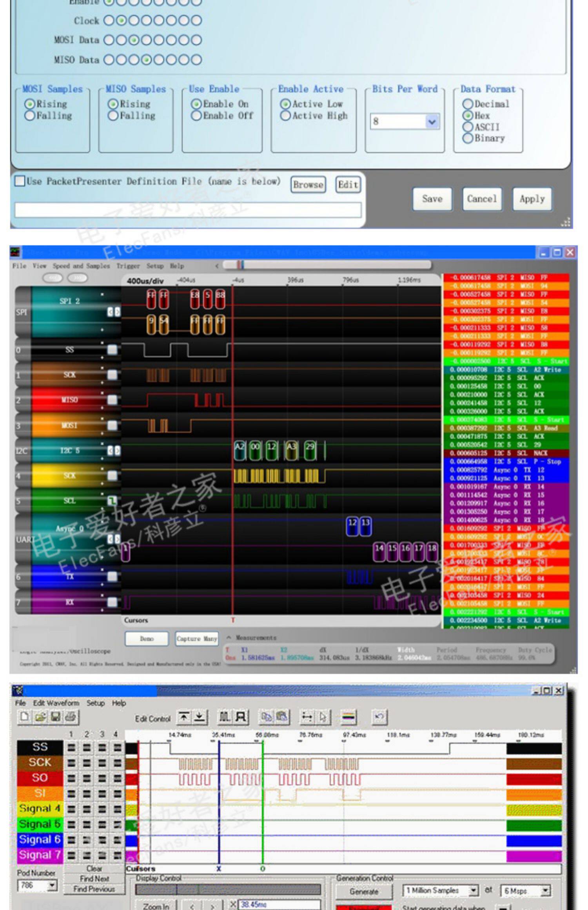Click the Find Previous button

[x=94, y=889]
